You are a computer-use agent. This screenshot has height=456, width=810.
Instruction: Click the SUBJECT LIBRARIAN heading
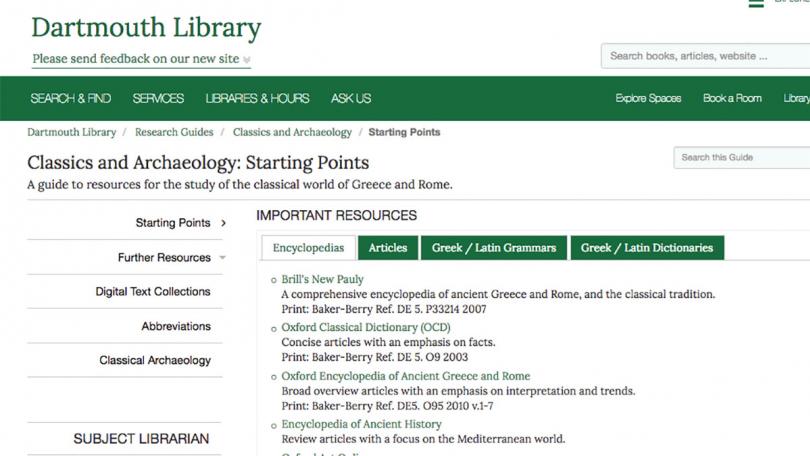click(x=141, y=439)
